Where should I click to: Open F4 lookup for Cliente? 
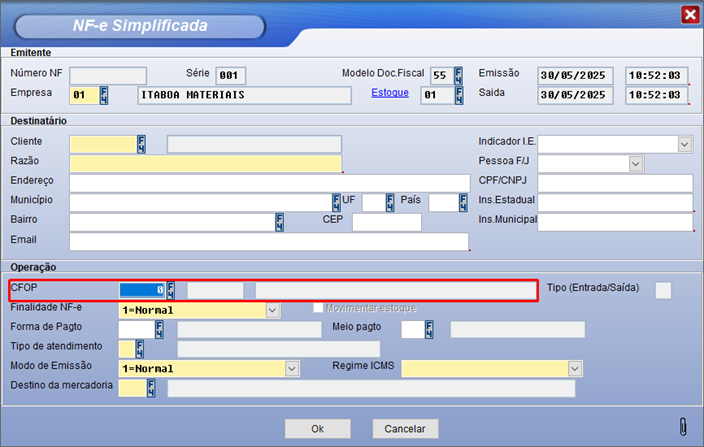click(x=141, y=144)
